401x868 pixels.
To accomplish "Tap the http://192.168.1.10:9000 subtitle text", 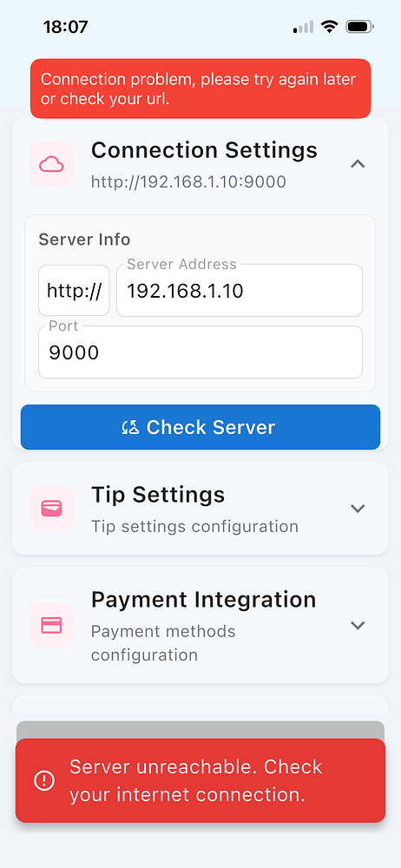I will (188, 181).
